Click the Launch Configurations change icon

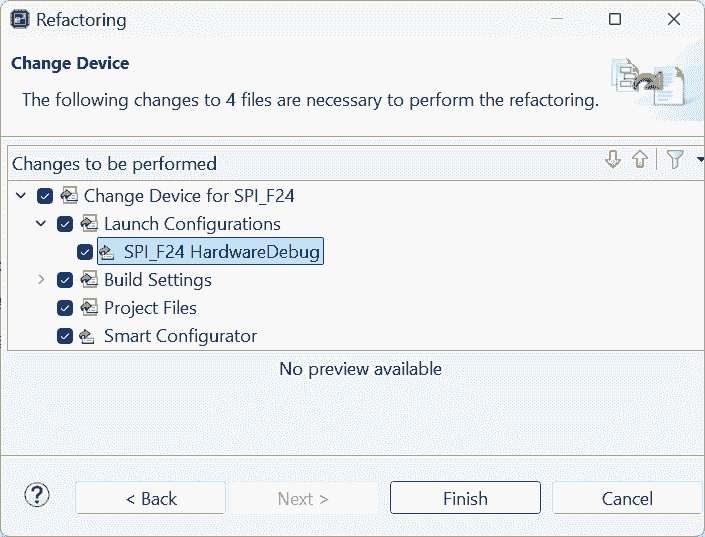coord(89,224)
